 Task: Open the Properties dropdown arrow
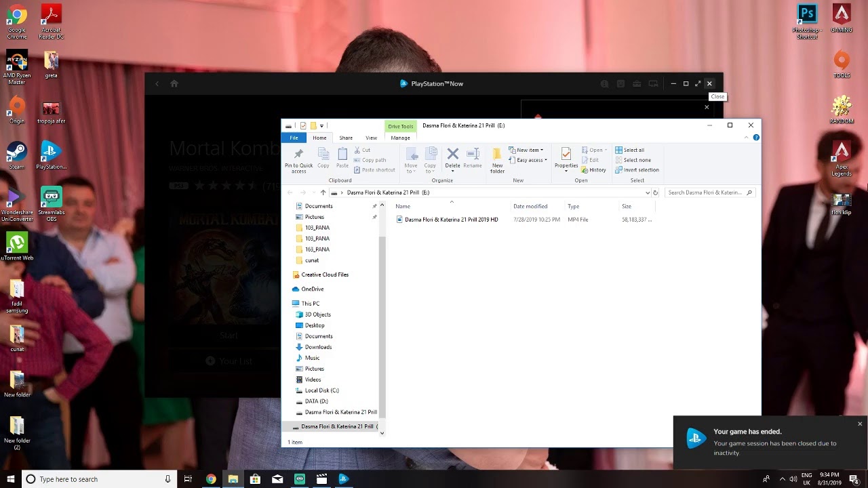(566, 171)
